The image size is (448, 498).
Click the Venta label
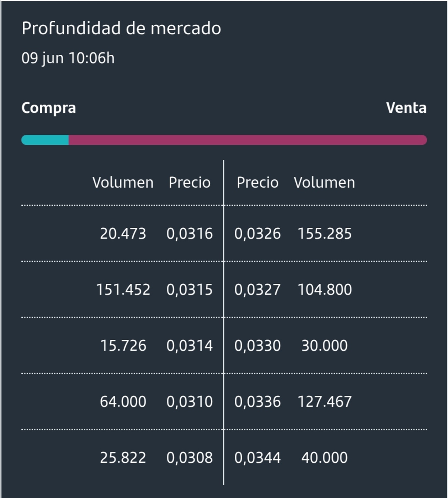pos(406,107)
